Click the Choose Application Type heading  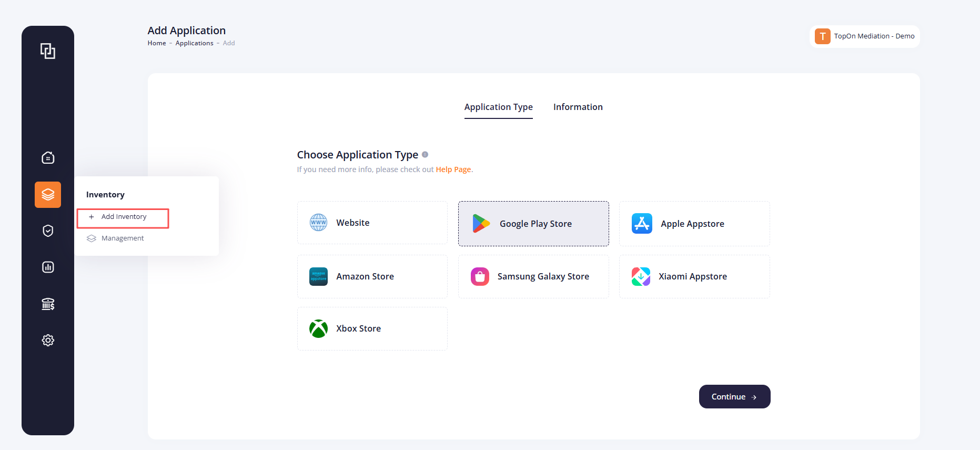click(x=358, y=155)
